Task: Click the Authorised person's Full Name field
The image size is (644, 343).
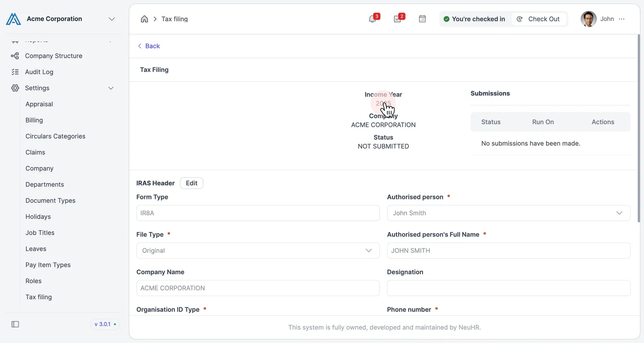Action: [x=508, y=251]
